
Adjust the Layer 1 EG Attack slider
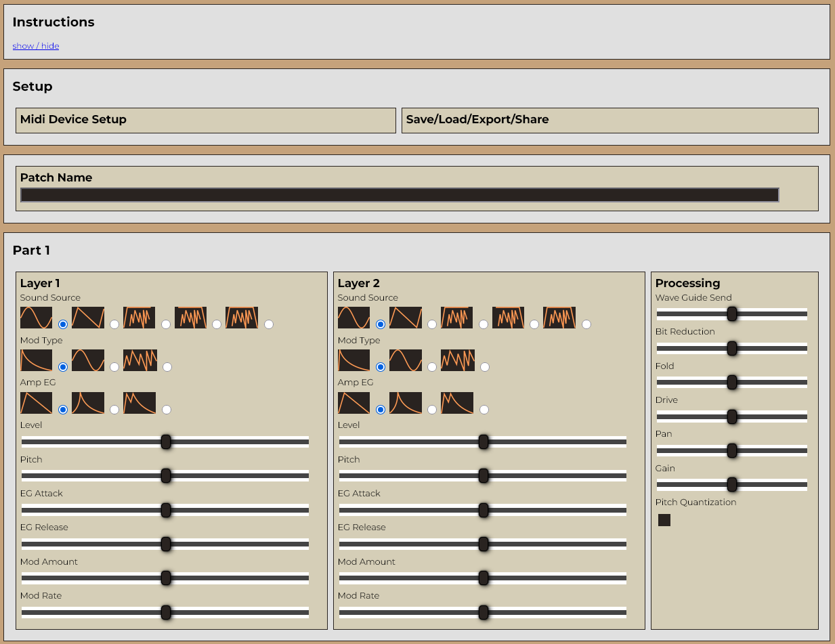click(165, 510)
